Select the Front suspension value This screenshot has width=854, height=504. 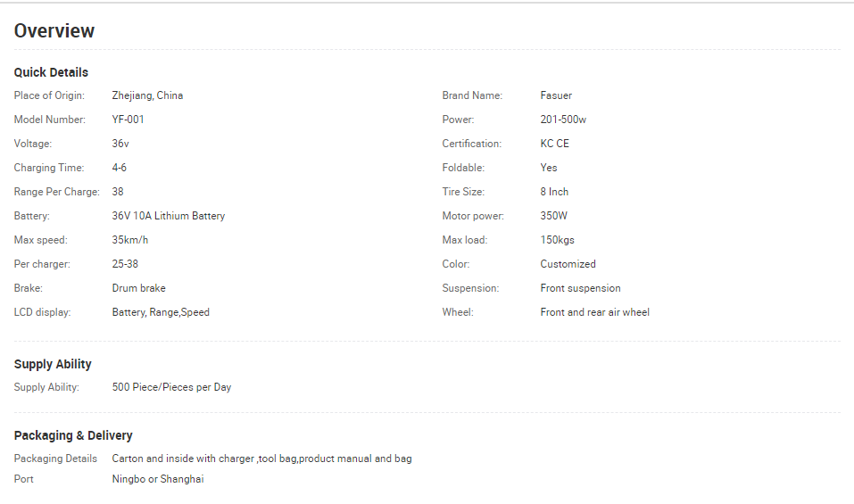pos(581,288)
